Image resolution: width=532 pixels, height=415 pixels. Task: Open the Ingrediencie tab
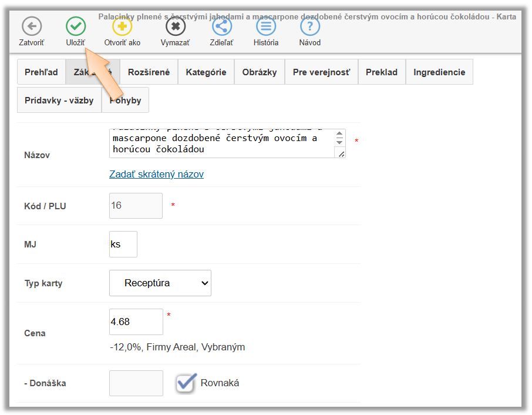point(439,72)
